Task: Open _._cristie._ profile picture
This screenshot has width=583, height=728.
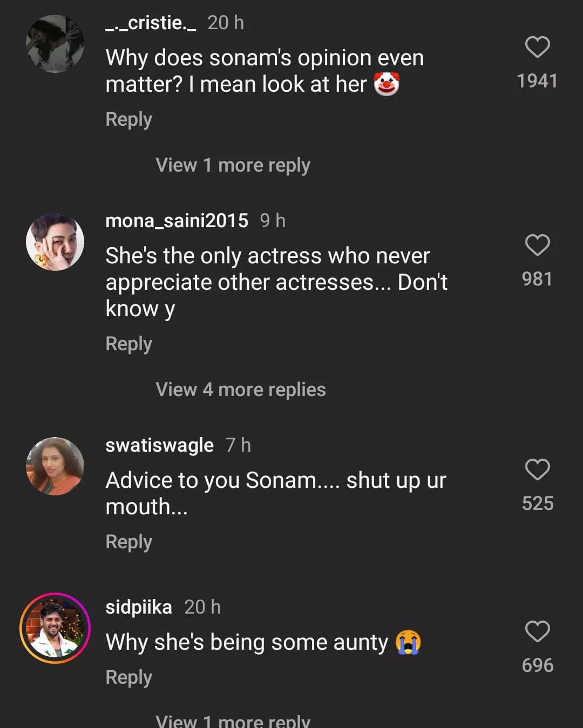Action: point(55,44)
